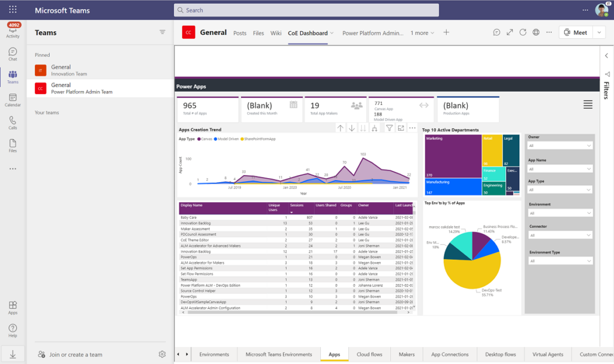
Task: Open the filter icon on the trend chart
Action: [x=389, y=128]
